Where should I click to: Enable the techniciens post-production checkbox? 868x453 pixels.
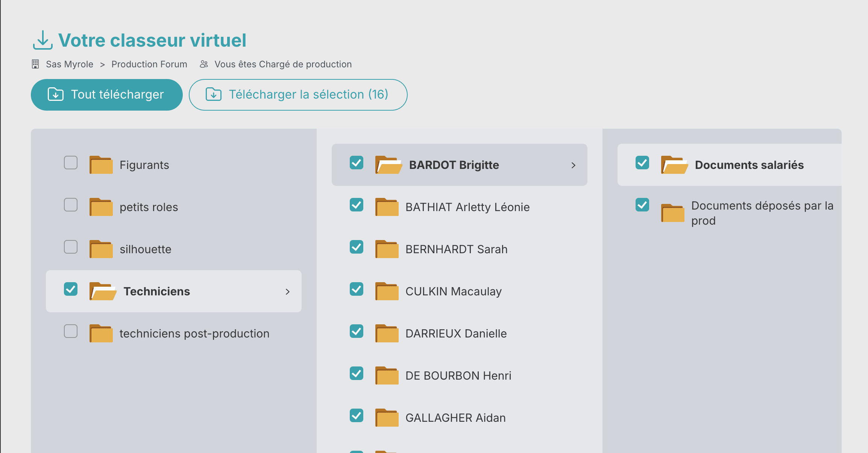pos(71,331)
